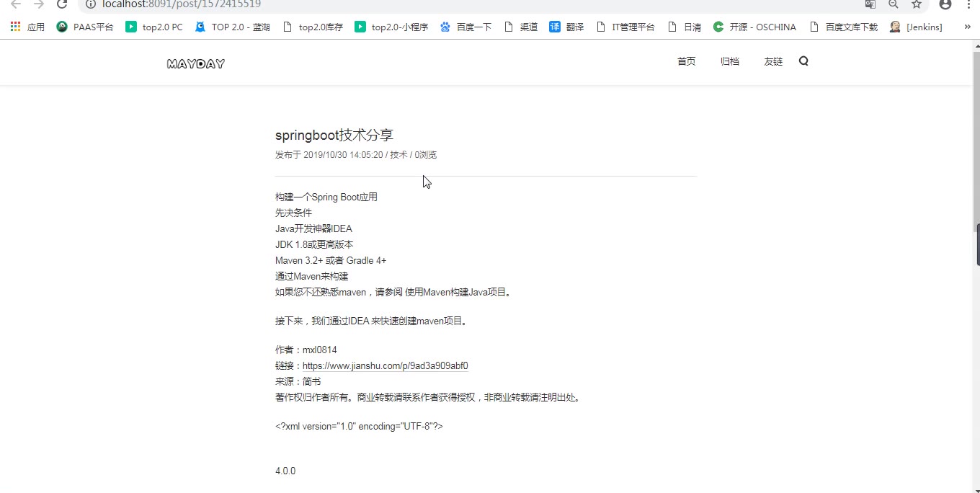
Task: Click the line JDK 1.8或更高版本
Action: (314, 244)
